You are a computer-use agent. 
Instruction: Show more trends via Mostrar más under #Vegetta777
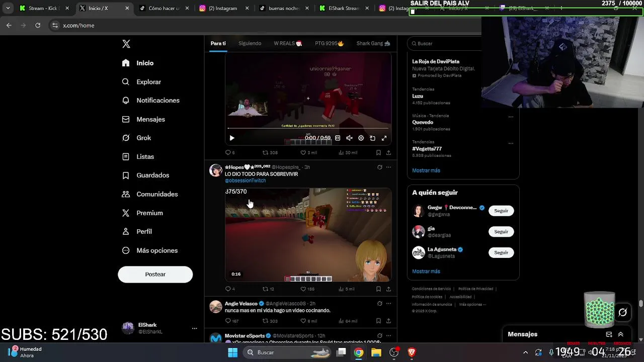point(426,170)
